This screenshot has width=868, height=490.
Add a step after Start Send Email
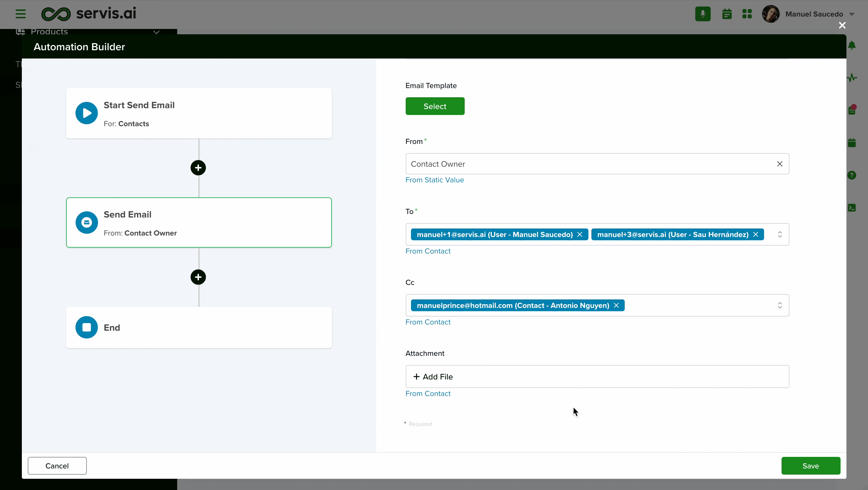198,168
